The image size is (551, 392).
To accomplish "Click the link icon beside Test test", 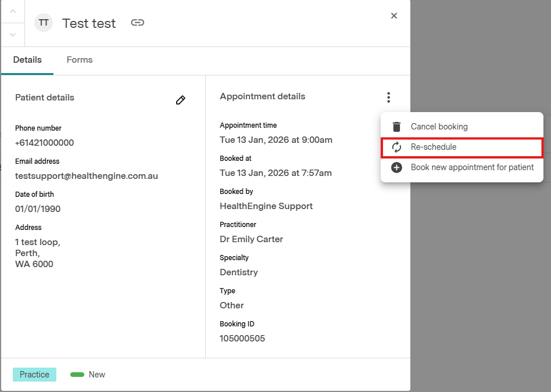I will [x=137, y=23].
